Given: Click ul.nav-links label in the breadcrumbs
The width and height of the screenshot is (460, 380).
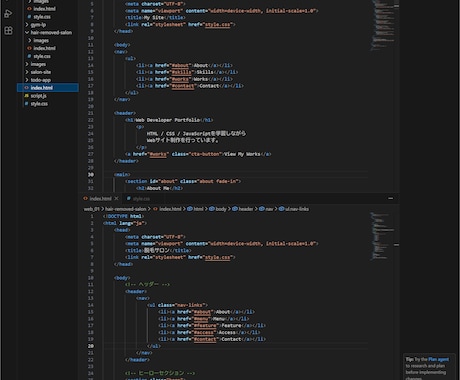Looking at the screenshot, I should (x=297, y=209).
